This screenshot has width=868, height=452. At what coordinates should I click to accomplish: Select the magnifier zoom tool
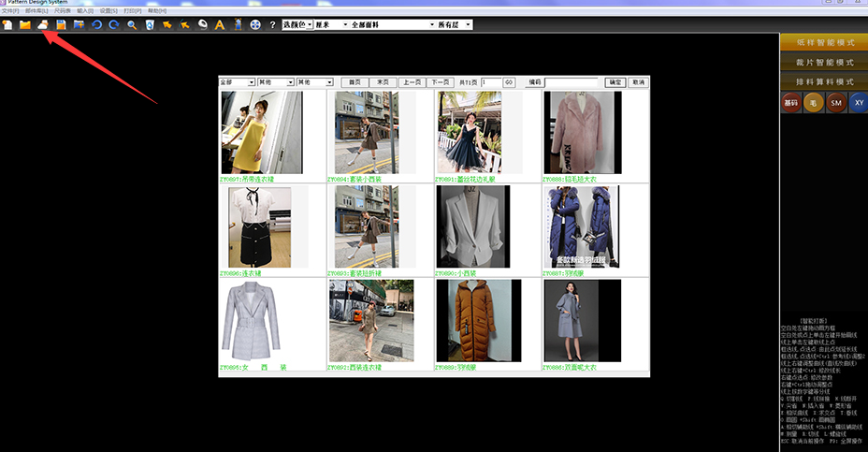132,23
